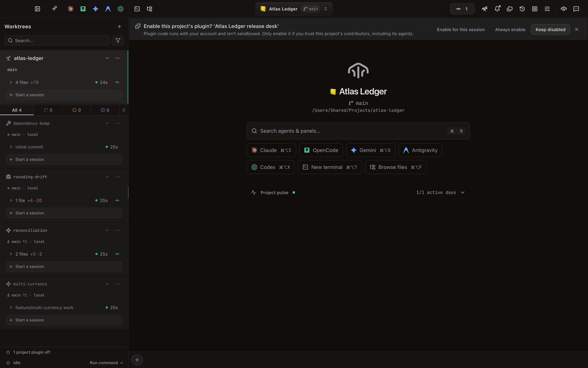This screenshot has width=588, height=368.
Task: Dismiss the plugin banner
Action: [x=577, y=29]
